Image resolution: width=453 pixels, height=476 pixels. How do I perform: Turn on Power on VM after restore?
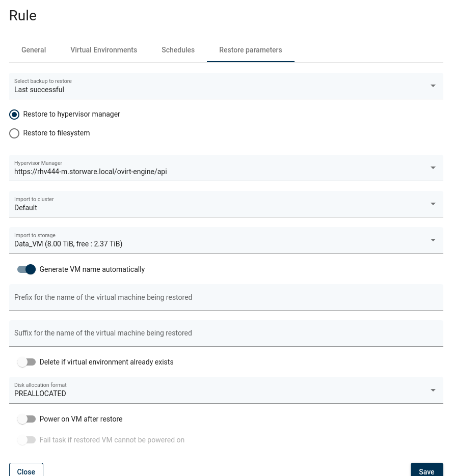point(26,419)
